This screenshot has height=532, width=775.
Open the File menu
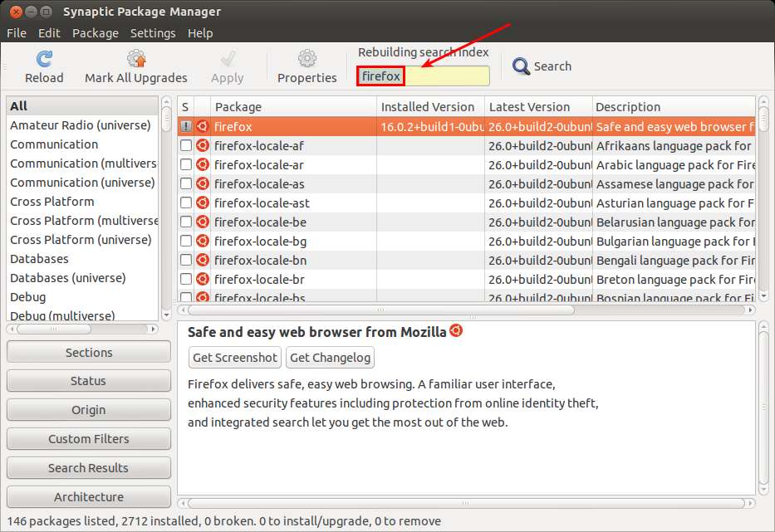[x=17, y=33]
